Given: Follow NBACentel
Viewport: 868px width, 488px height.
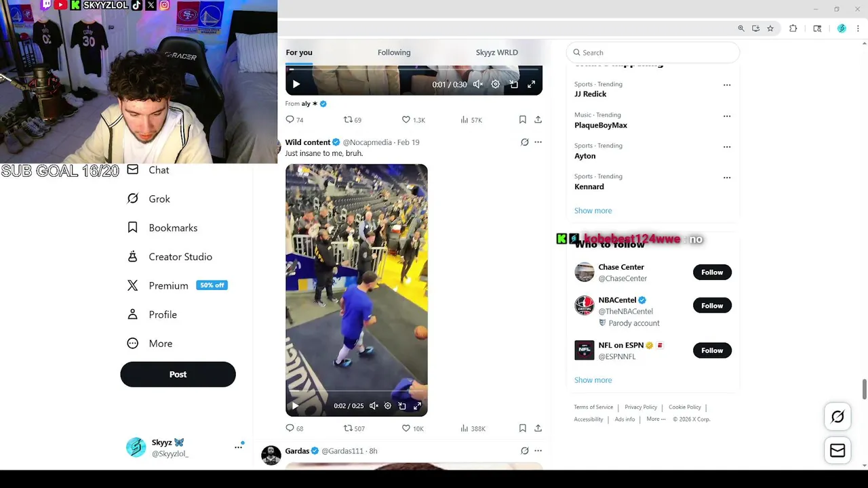Looking at the screenshot, I should click(x=712, y=306).
